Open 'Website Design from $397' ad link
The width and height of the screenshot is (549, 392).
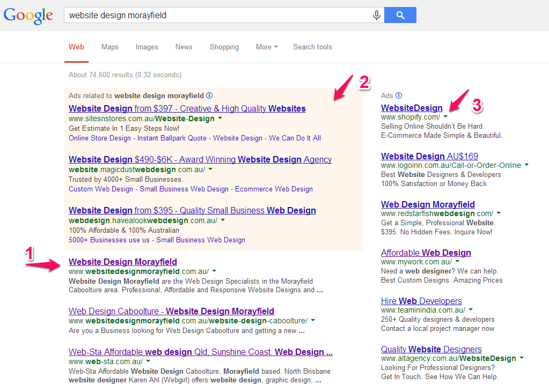coord(187,108)
